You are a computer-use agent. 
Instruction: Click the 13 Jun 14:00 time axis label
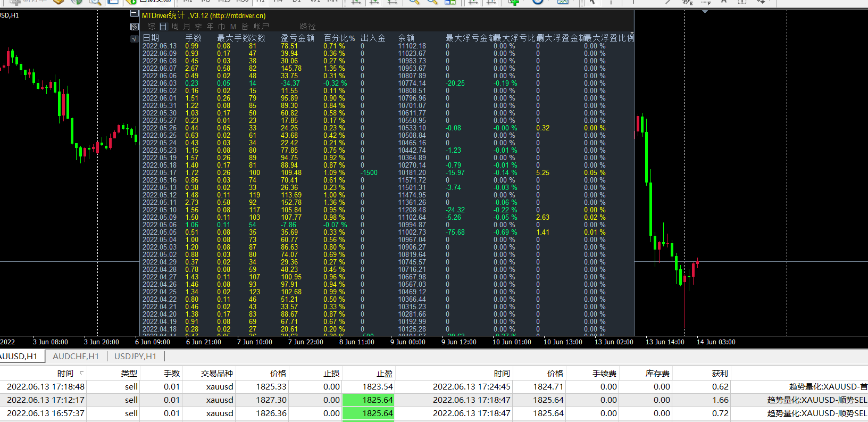665,342
